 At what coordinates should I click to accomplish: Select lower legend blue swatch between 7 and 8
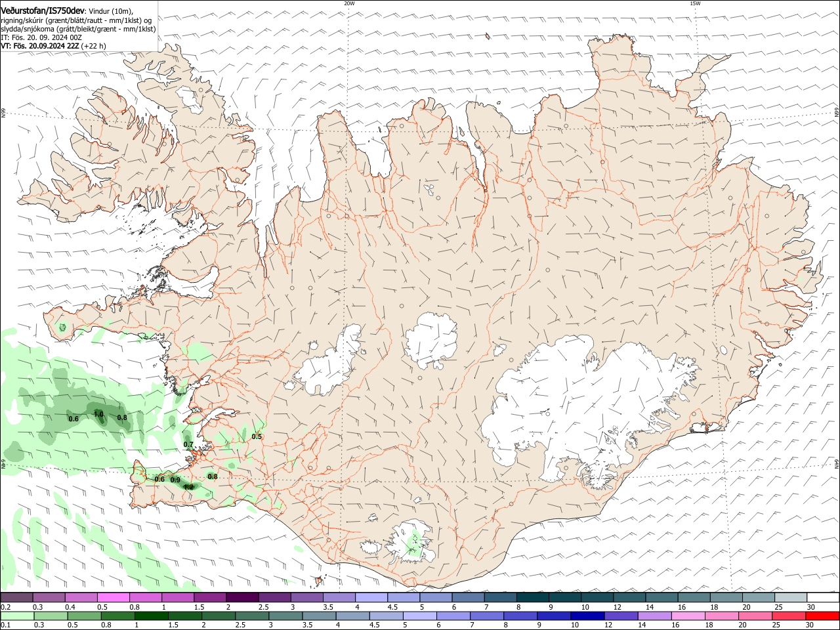[x=487, y=616]
